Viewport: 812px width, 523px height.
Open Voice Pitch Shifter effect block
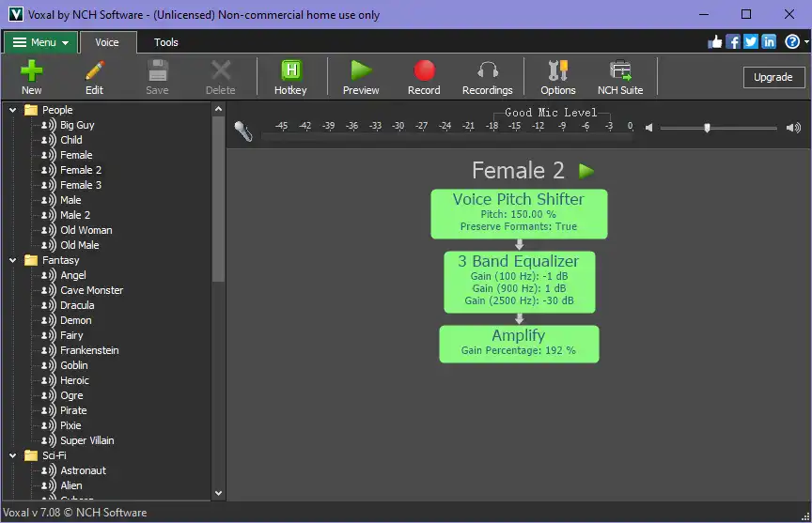point(519,214)
